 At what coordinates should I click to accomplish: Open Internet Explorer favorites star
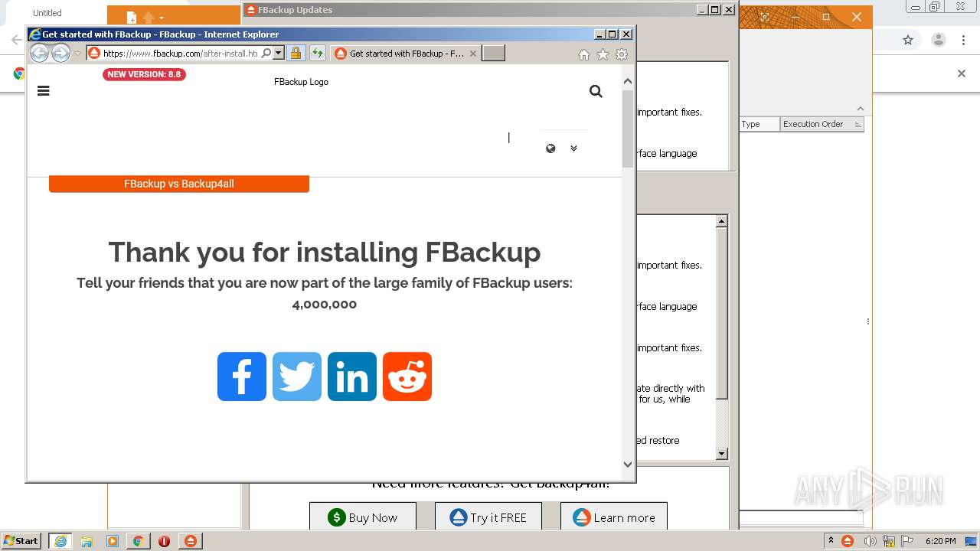coord(603,54)
